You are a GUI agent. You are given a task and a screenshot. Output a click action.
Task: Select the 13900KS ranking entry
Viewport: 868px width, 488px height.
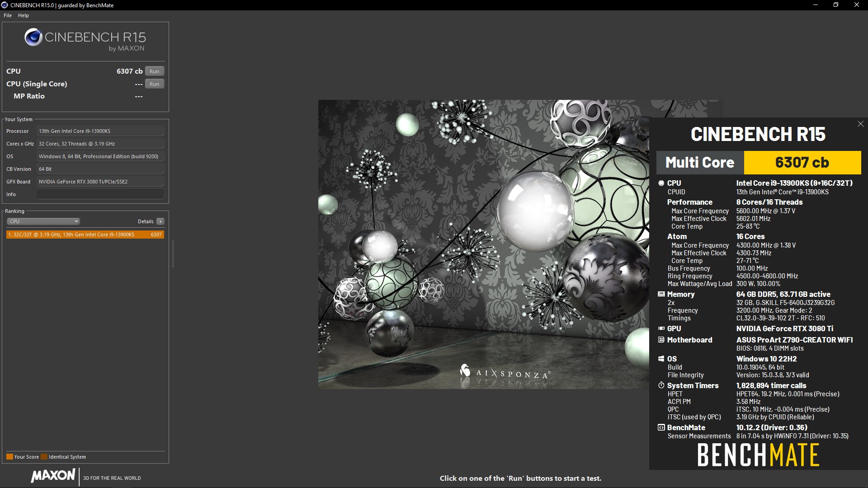(x=85, y=235)
